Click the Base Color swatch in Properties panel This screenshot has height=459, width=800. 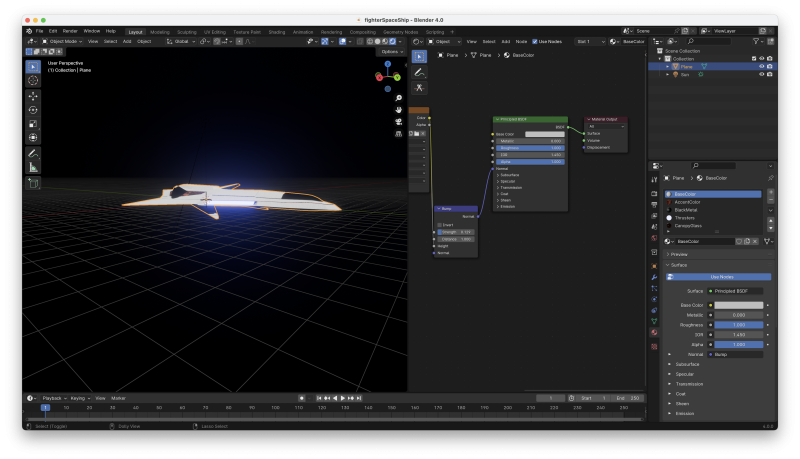(x=738, y=305)
